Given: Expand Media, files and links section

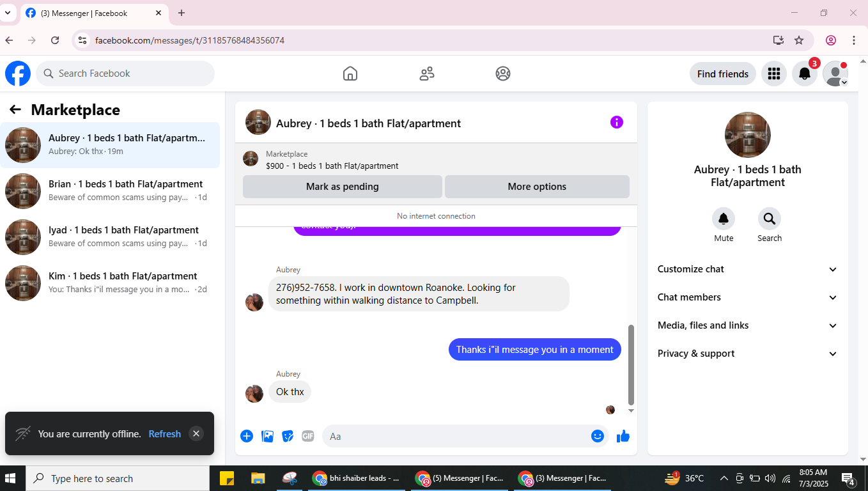Looking at the screenshot, I should pyautogui.click(x=747, y=325).
